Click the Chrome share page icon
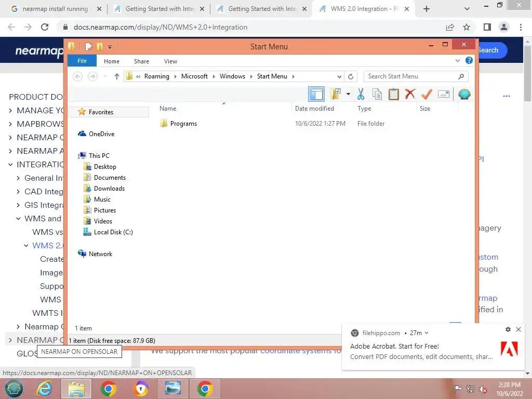Viewport: 532px width, 399px height. point(450,27)
